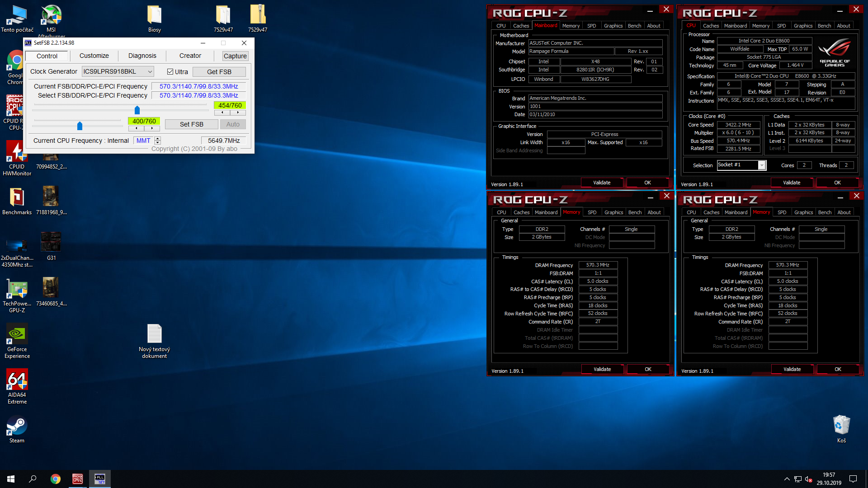
Task: Switch to Chrome in the taskbar
Action: click(x=55, y=479)
